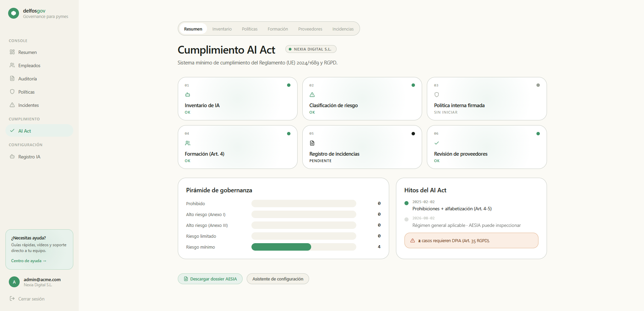
Task: Click the admin avatar circle
Action: (14, 282)
